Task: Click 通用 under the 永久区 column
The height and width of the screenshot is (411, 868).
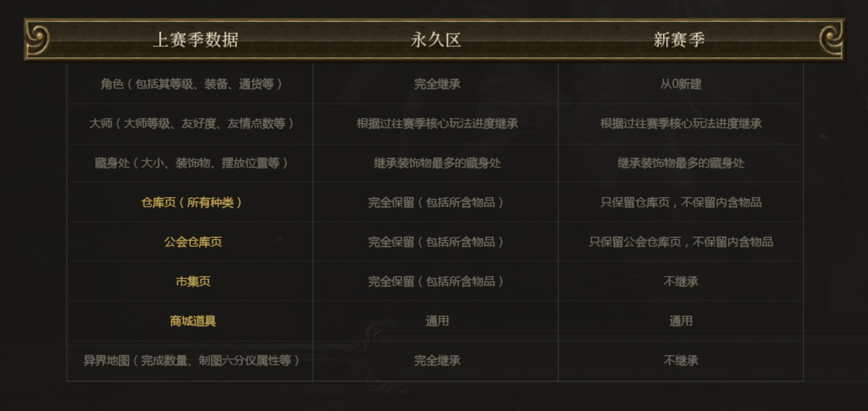Action: (437, 321)
